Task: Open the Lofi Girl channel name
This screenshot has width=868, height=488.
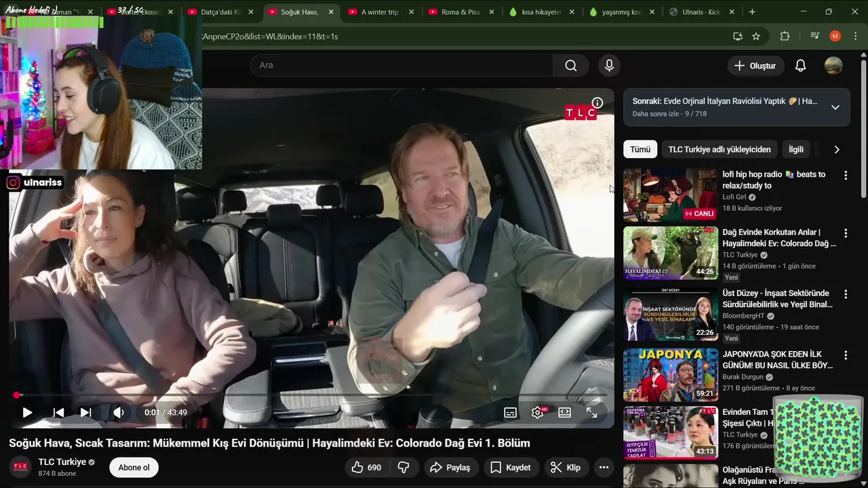Action: pyautogui.click(x=734, y=197)
